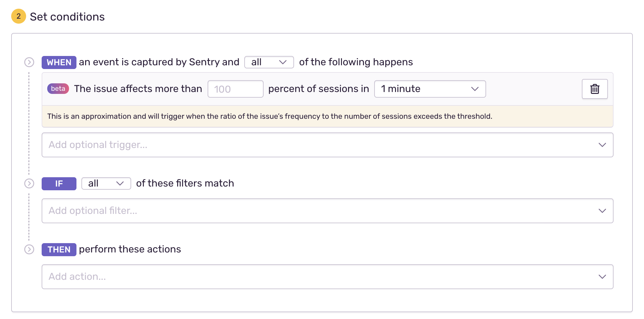Click the circle arrow icon beside WHEN
Viewport: 644px width, 319px height.
point(29,62)
